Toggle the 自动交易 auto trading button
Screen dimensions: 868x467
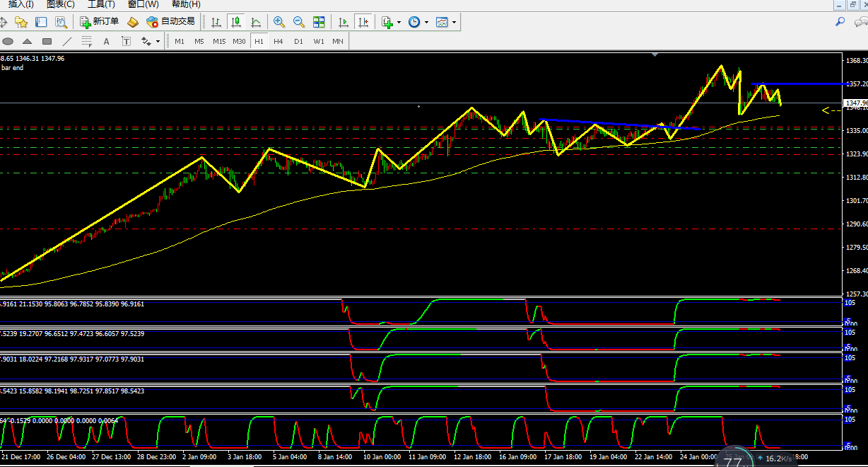170,22
